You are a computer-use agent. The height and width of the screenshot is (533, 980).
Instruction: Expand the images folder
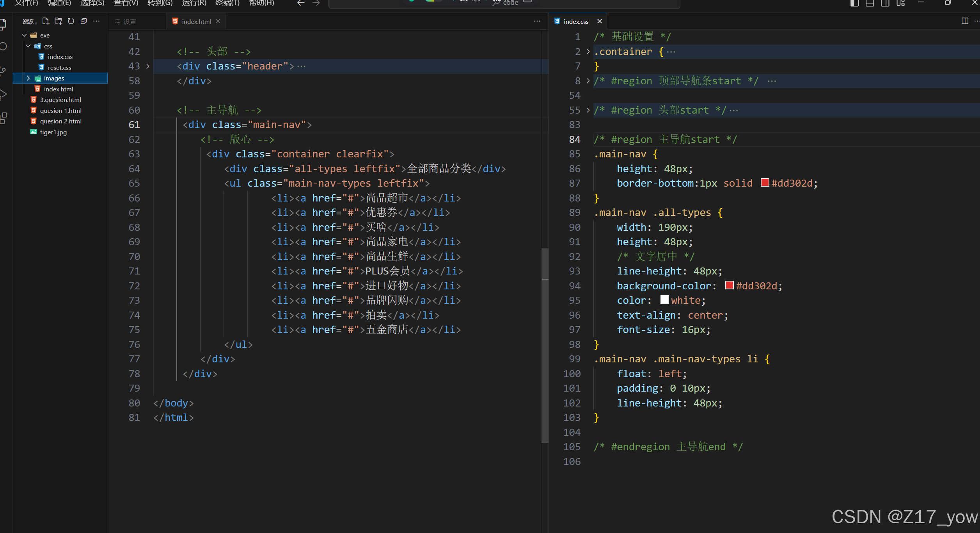point(28,78)
